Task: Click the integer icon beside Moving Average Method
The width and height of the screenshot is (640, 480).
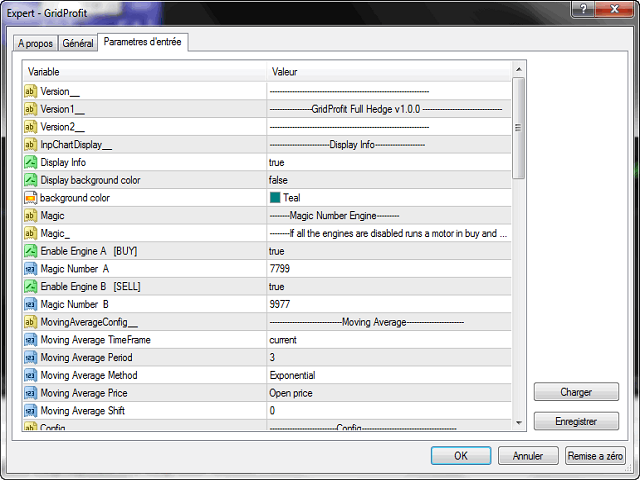Action: click(x=31, y=375)
